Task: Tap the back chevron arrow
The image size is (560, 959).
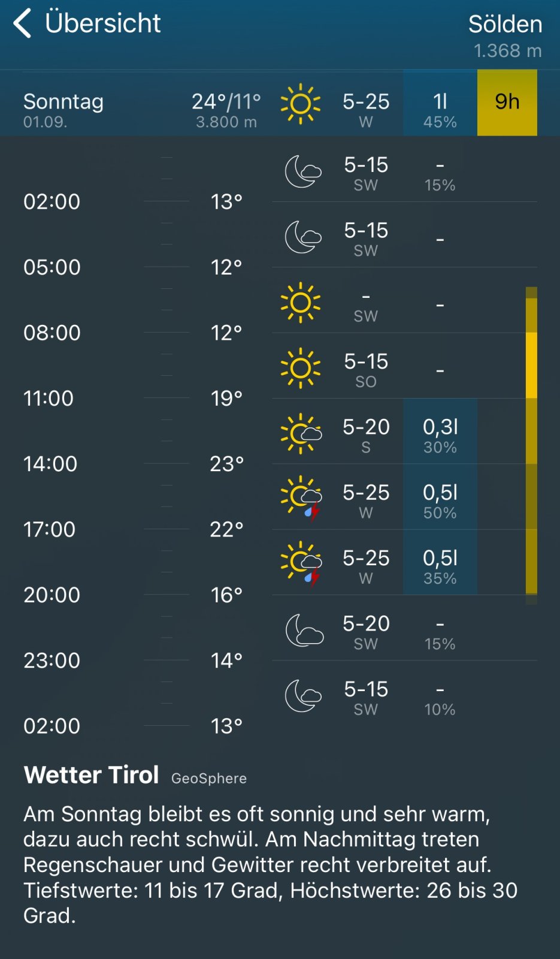Action: point(22,23)
